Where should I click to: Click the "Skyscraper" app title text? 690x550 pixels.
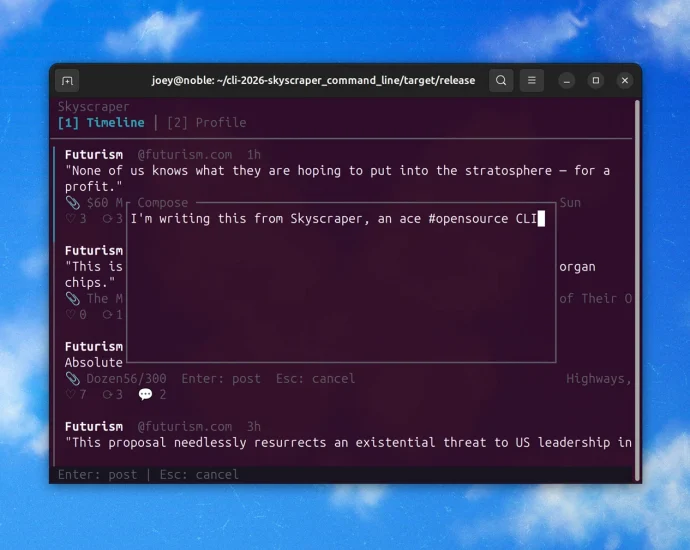tap(94, 107)
